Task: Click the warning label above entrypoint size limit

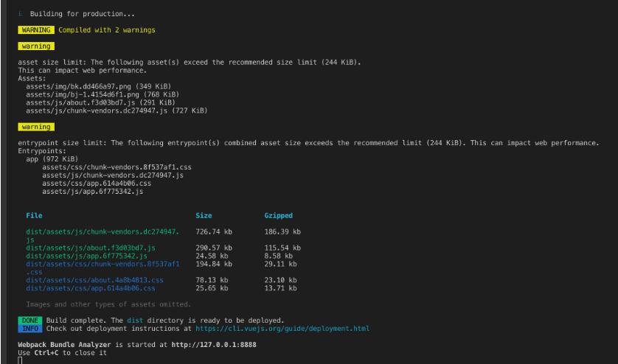Action: [35, 126]
